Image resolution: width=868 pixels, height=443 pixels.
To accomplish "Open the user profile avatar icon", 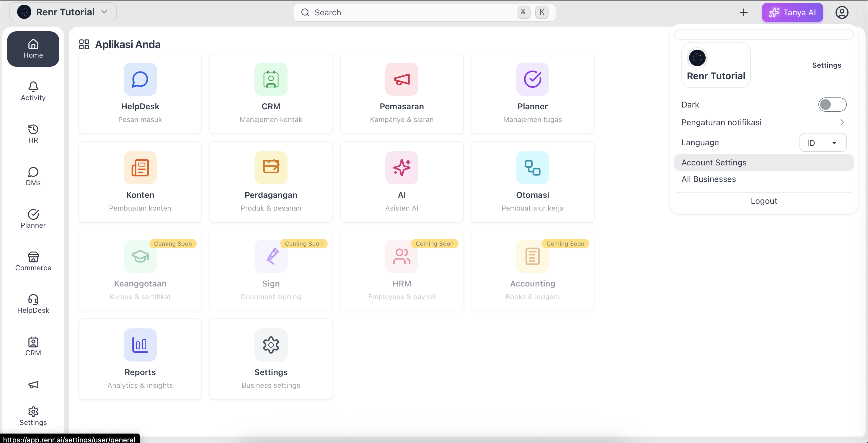I will click(842, 12).
